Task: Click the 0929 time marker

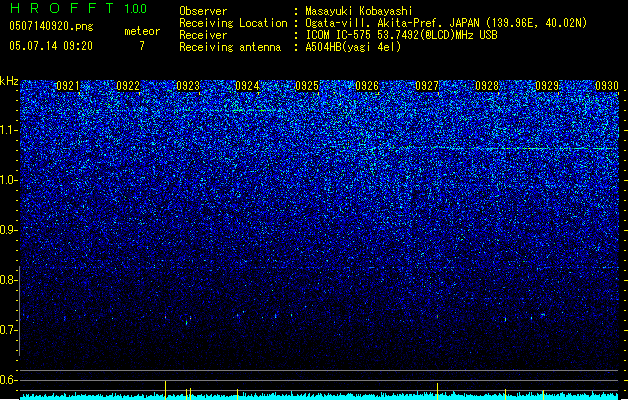Action: tap(547, 86)
